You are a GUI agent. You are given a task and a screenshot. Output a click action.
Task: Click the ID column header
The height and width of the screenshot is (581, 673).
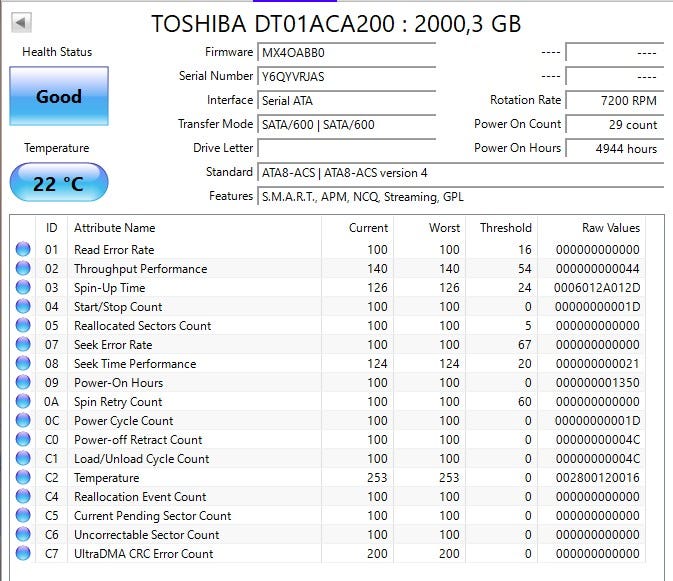[52, 227]
